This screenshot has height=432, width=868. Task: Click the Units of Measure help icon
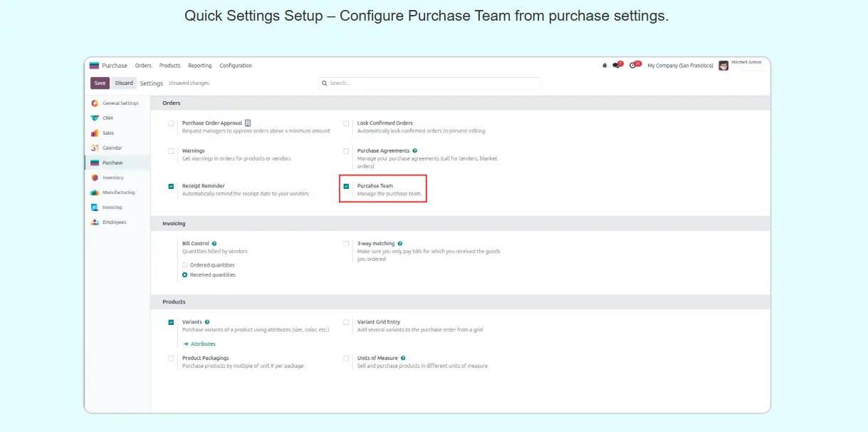(x=403, y=359)
